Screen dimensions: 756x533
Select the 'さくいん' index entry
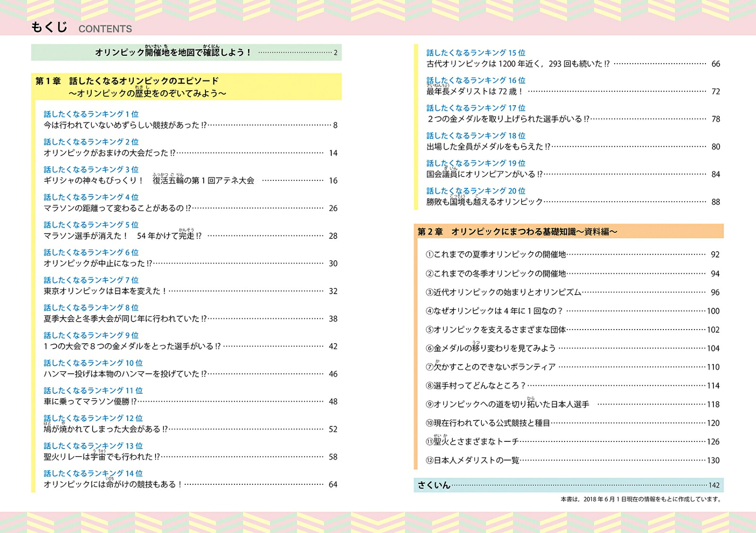(x=568, y=485)
